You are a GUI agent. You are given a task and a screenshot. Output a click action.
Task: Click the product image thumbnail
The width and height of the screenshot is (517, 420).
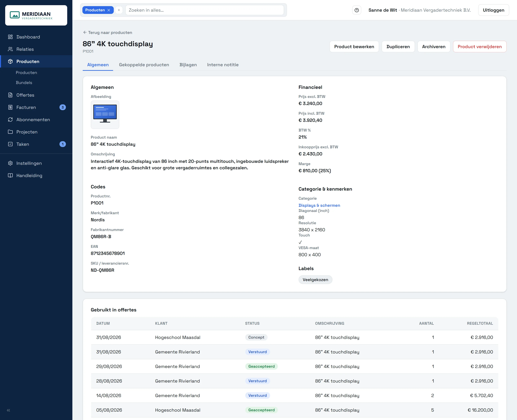coord(105,115)
